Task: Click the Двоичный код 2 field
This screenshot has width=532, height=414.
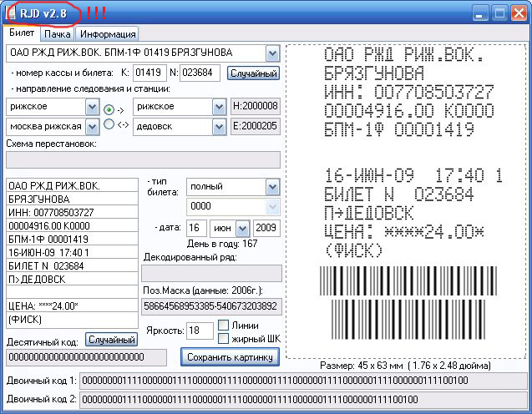Action: 303,400
